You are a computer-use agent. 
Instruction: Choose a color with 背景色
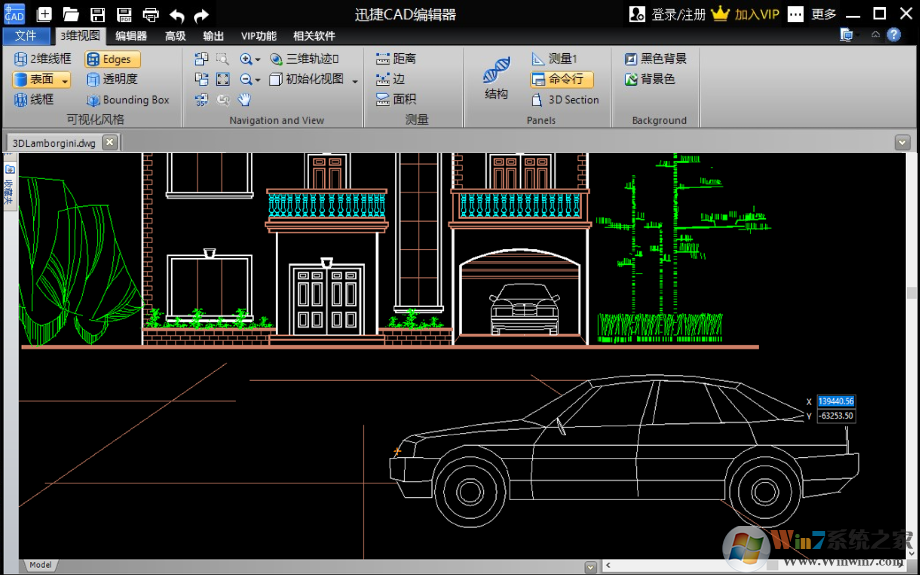click(650, 79)
